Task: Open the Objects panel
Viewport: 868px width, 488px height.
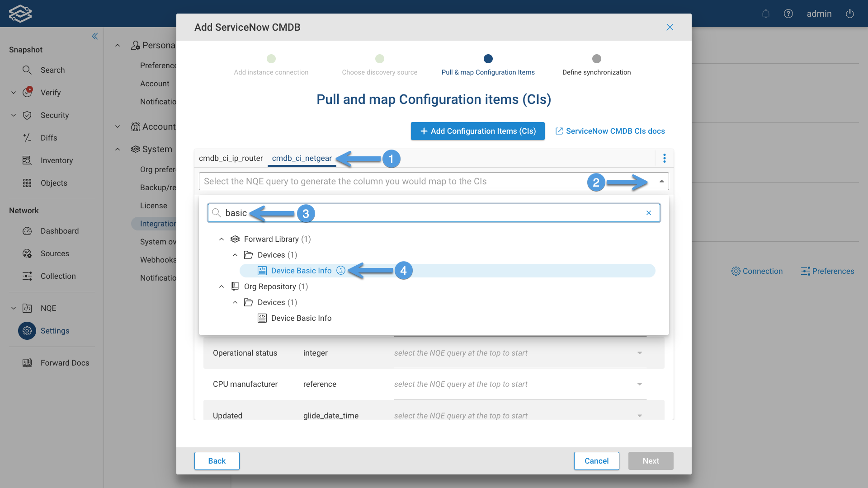Action: [54, 183]
